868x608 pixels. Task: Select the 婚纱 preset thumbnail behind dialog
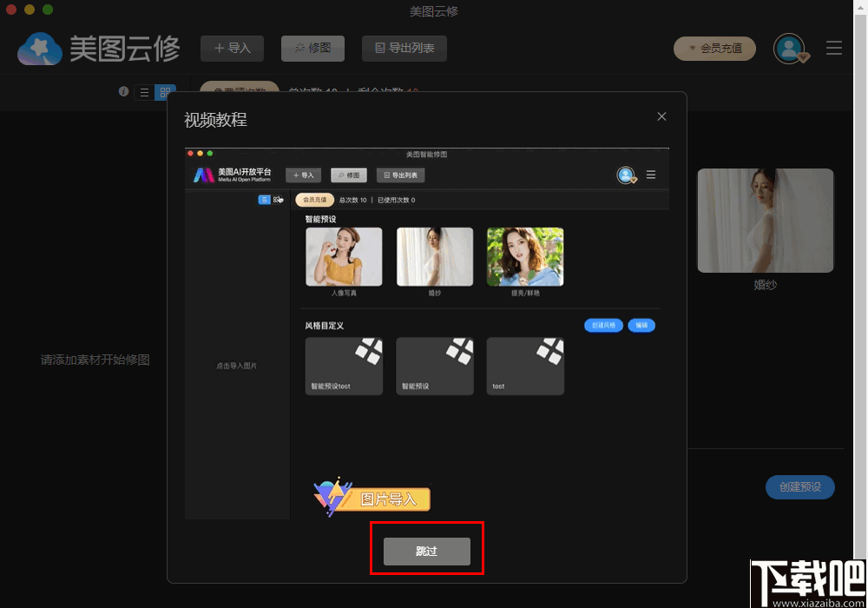(x=765, y=221)
